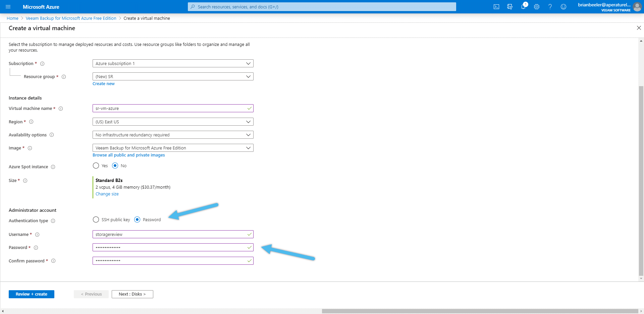The image size is (644, 314).
Task: Show info tooltip for Virtual machine name
Action: click(x=61, y=109)
